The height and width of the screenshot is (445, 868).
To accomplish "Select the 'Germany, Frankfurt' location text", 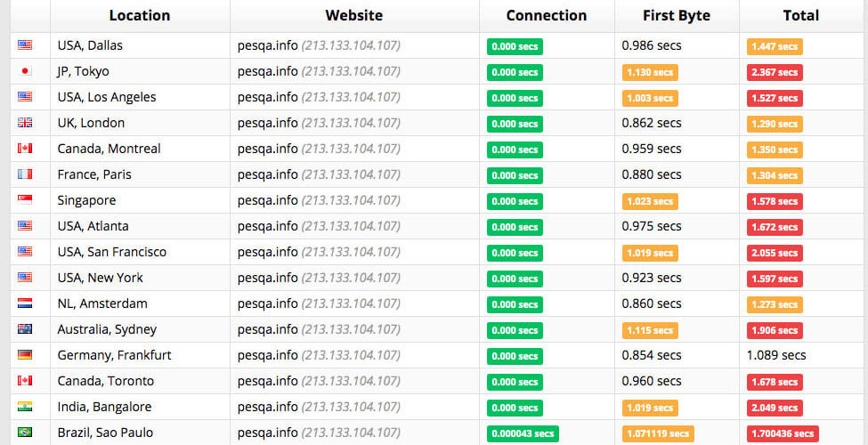I will 115,355.
